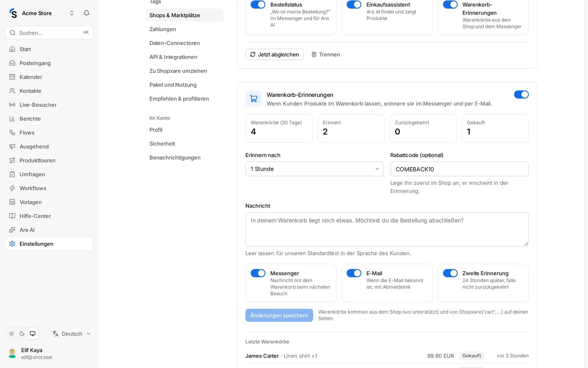Open Hilfe-Center book icon
Viewport: 588px width, 368px height.
[12, 216]
